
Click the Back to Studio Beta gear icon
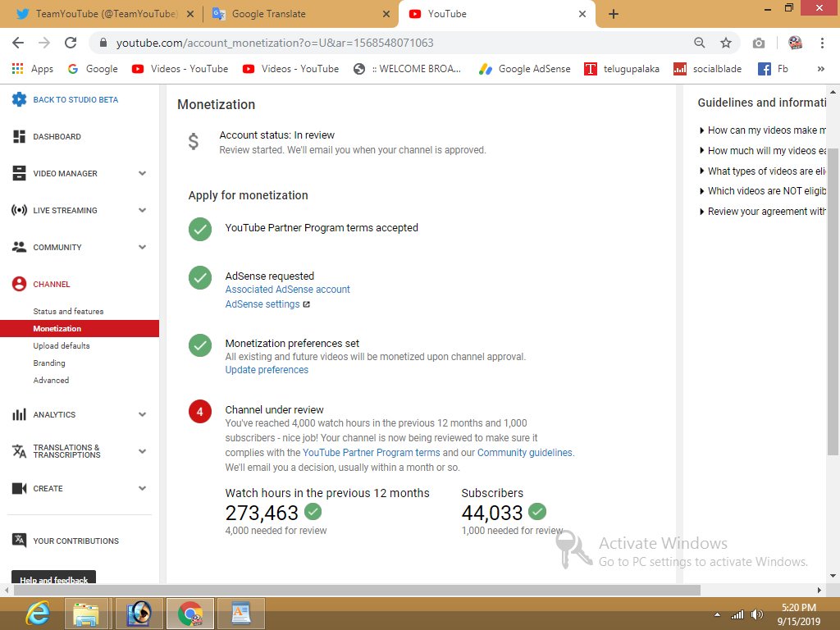(x=20, y=99)
